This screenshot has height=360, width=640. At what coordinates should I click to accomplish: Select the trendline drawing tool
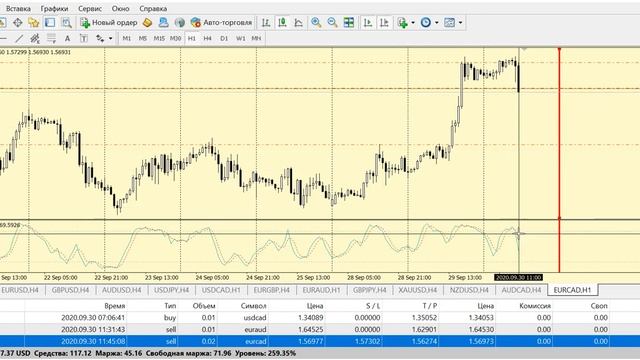(19, 38)
